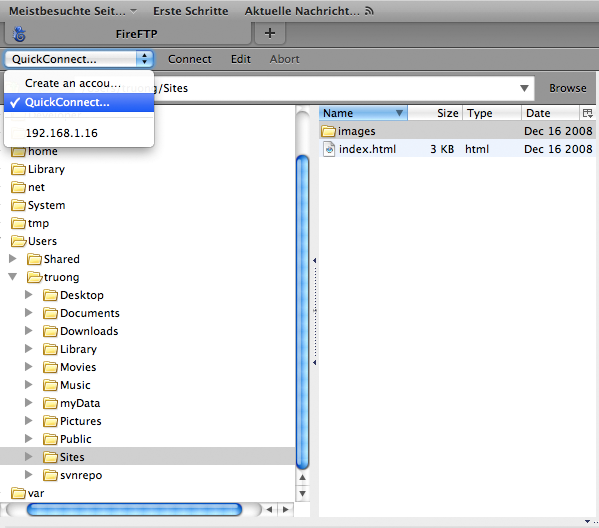Click the Edit button
The width and height of the screenshot is (599, 528).
241,59
